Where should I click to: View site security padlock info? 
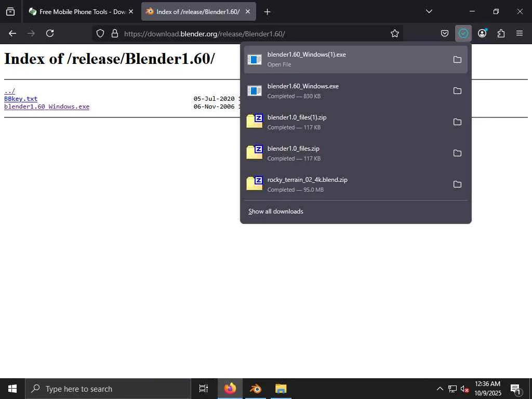(x=115, y=33)
